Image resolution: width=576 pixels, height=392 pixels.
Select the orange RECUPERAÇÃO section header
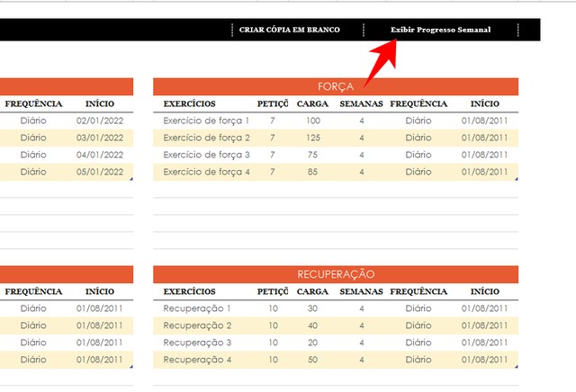coord(336,273)
